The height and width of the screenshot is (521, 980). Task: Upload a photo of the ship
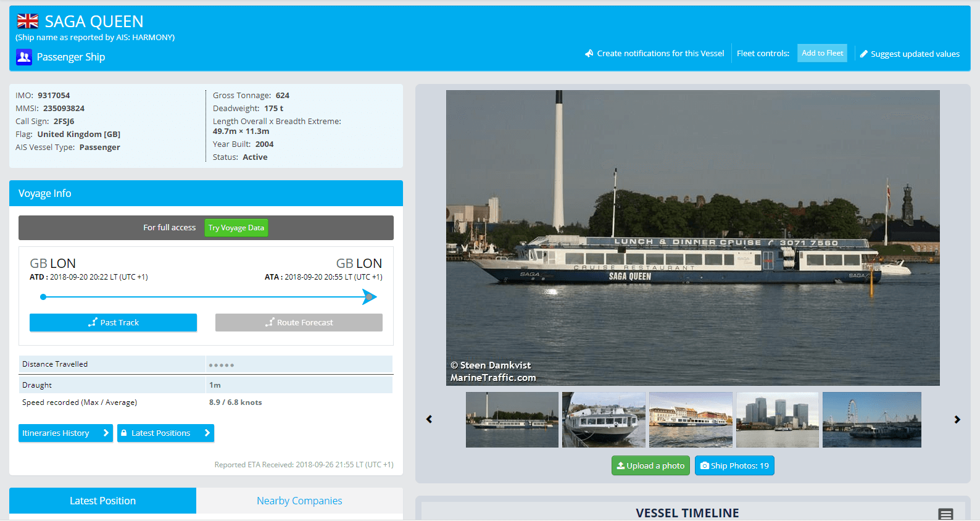(x=650, y=465)
